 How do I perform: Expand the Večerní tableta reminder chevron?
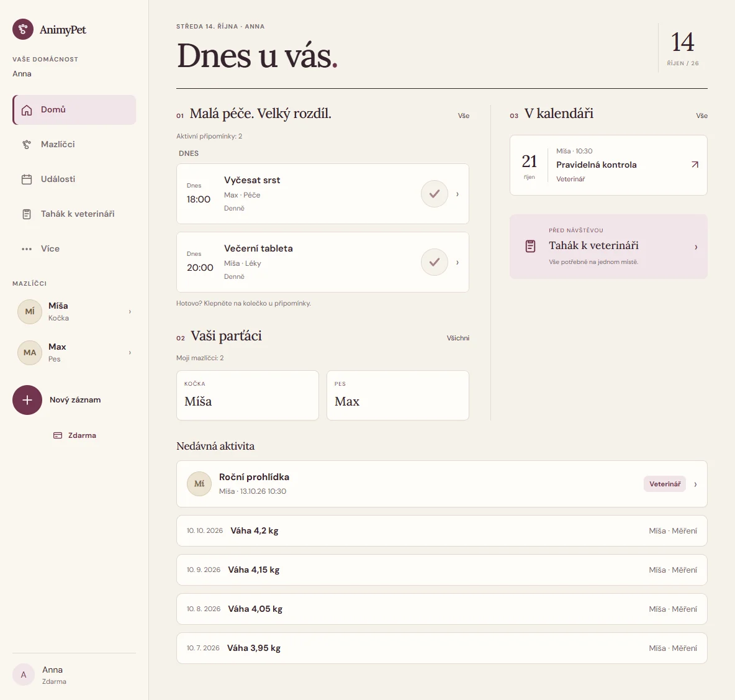[458, 263]
